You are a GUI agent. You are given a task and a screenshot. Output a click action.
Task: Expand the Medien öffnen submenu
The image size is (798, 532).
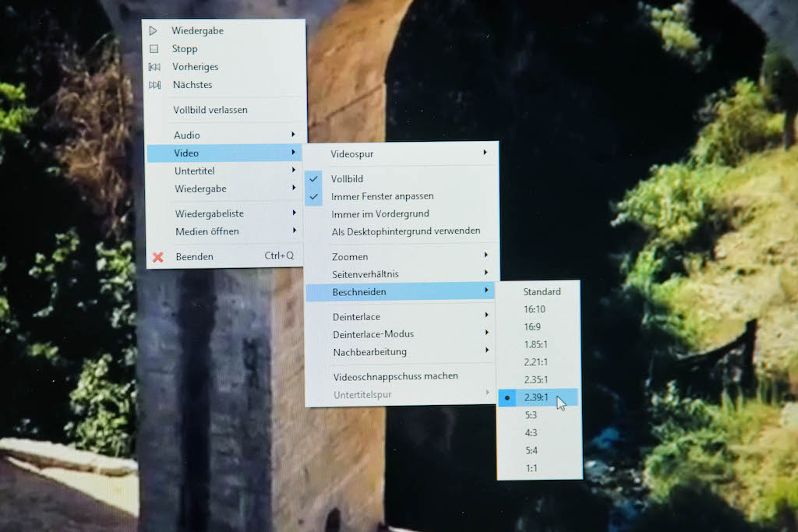(x=225, y=231)
